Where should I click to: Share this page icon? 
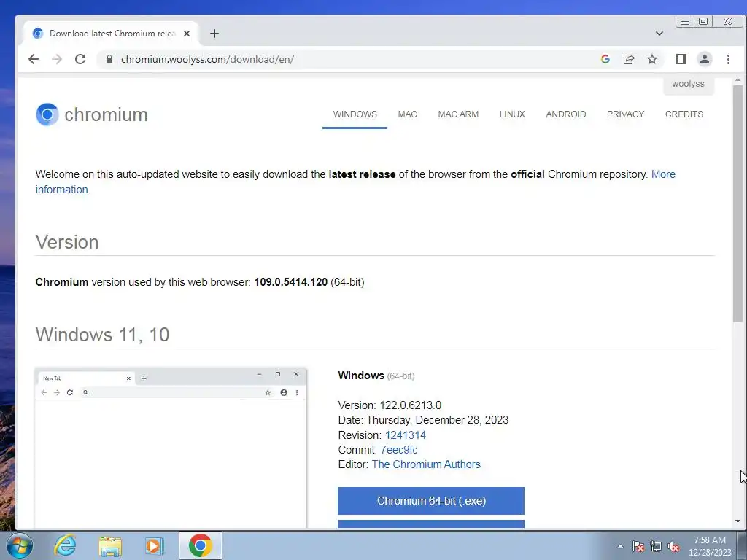[629, 59]
